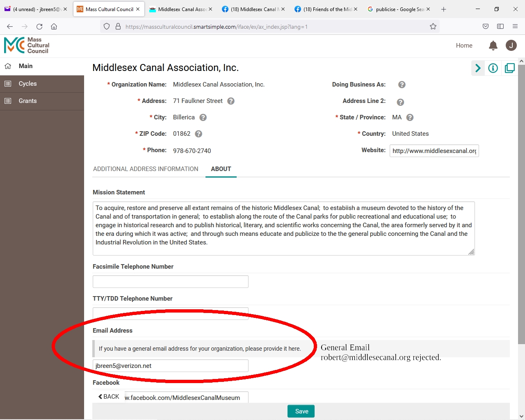Switch to the publicise Google Search tab
The width and height of the screenshot is (525, 420).
[x=399, y=9]
